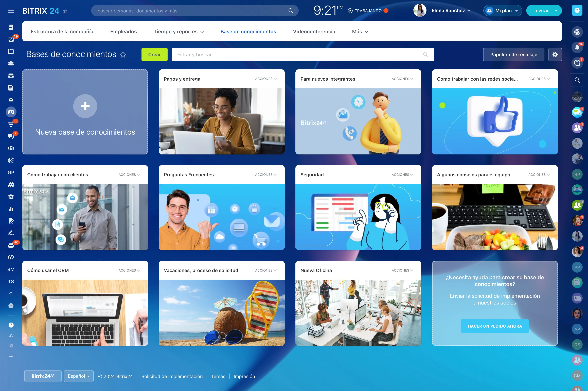Click the green Crear button

tap(154, 55)
